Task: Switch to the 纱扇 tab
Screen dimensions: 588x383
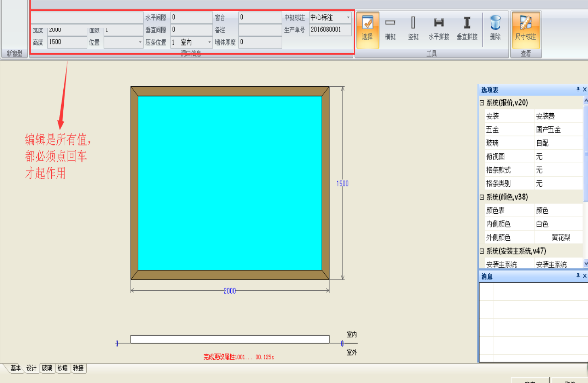Action: pos(63,368)
